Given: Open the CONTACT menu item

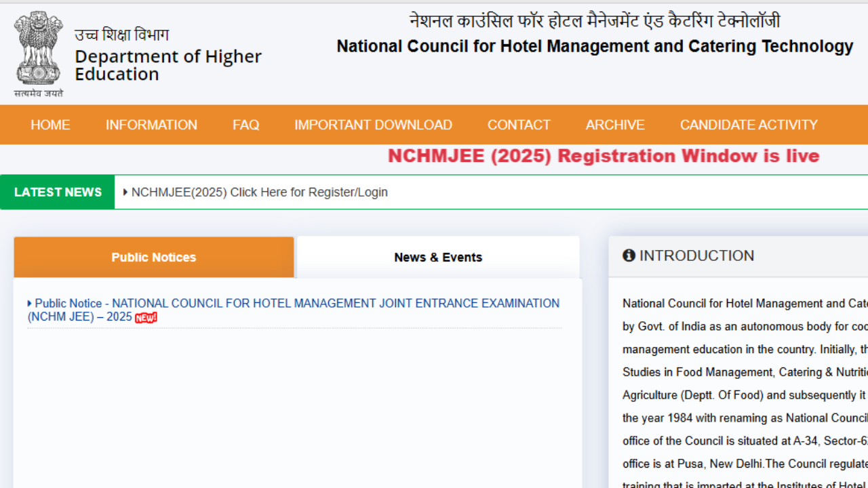Looking at the screenshot, I should (x=519, y=125).
